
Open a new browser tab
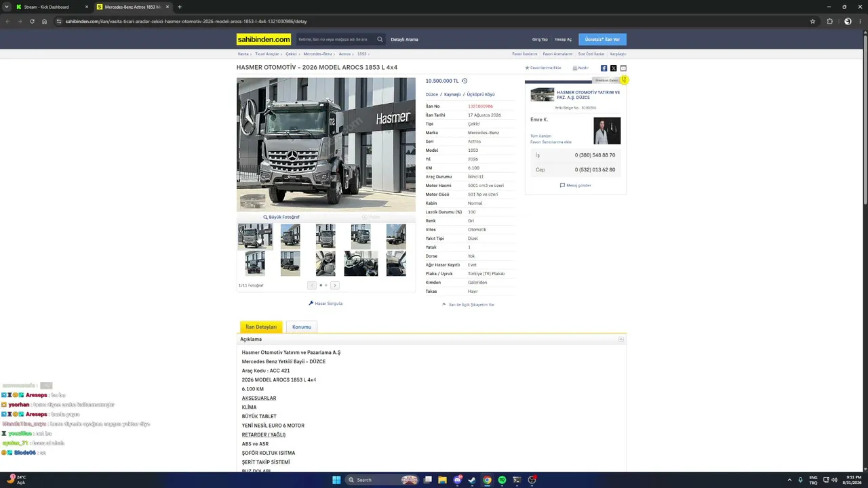point(179,7)
